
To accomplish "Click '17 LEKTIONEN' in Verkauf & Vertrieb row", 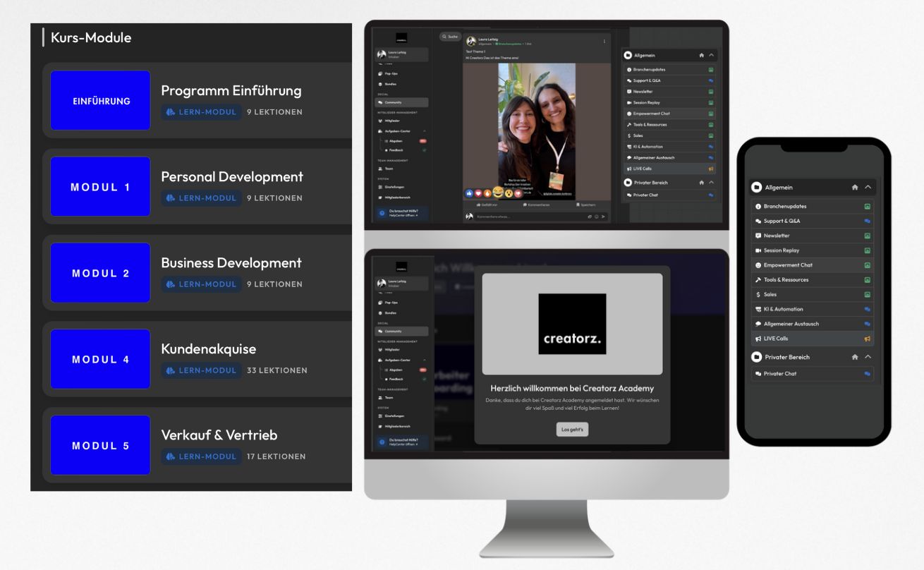I will click(276, 456).
